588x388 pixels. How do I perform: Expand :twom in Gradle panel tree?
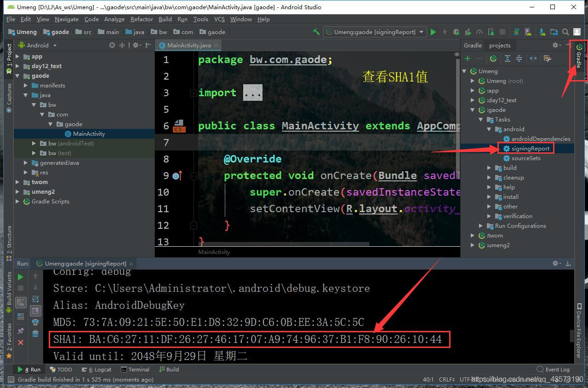click(x=473, y=236)
